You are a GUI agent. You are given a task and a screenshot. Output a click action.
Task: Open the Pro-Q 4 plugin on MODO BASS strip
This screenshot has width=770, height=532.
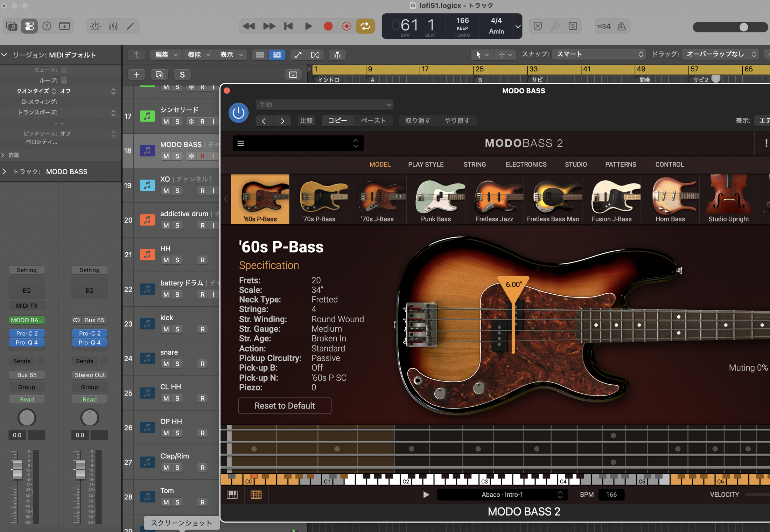(27, 342)
